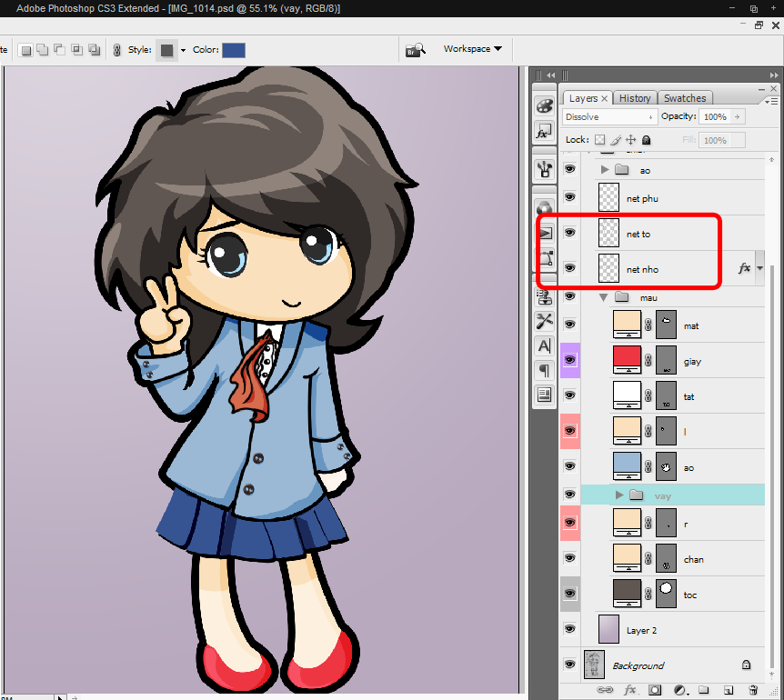Open the Dissolve blend mode dropdown

(609, 117)
